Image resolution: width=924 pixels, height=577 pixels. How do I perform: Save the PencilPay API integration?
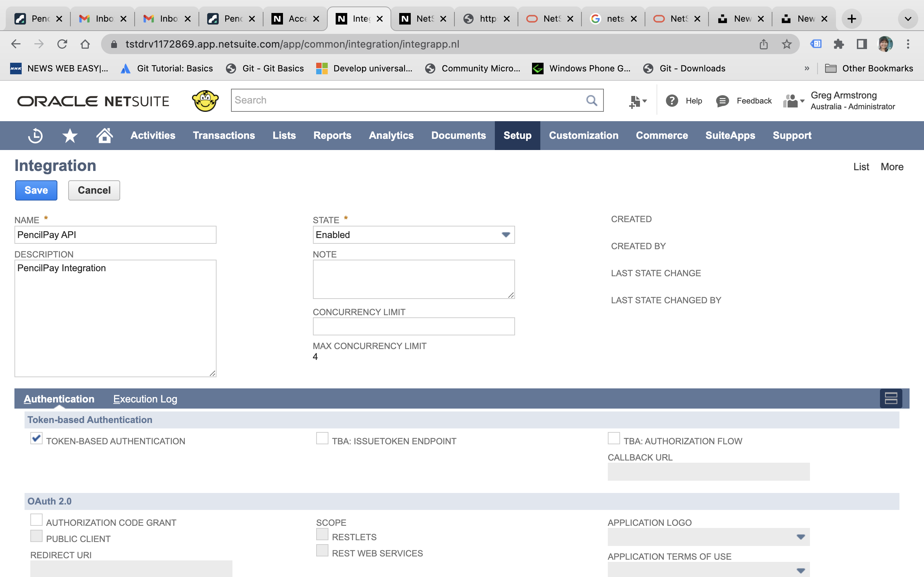36,190
